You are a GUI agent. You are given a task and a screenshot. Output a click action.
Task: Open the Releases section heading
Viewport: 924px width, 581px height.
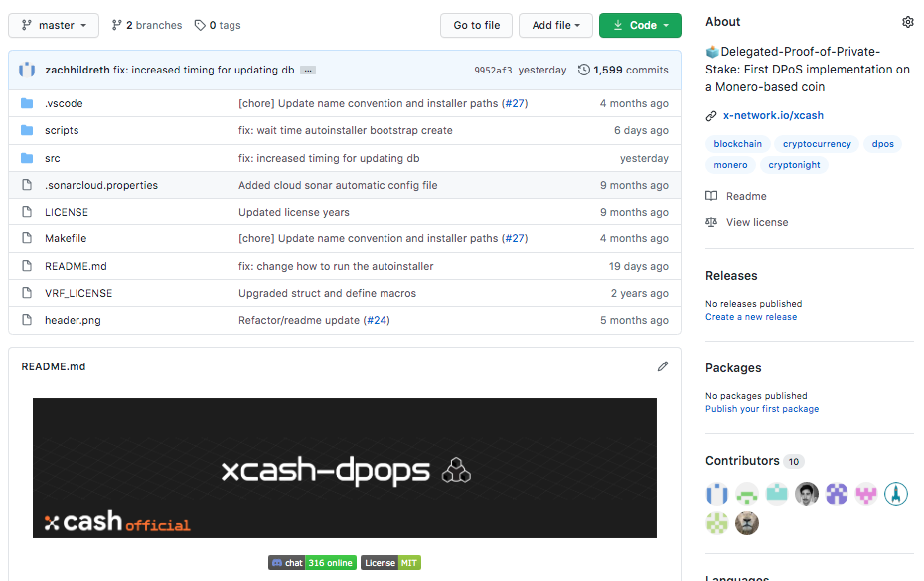(x=731, y=276)
